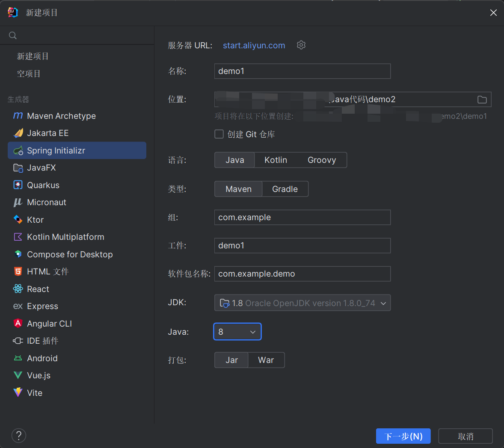Image resolution: width=504 pixels, height=448 pixels.
Task: Select Kotlin as the language
Action: pos(276,160)
